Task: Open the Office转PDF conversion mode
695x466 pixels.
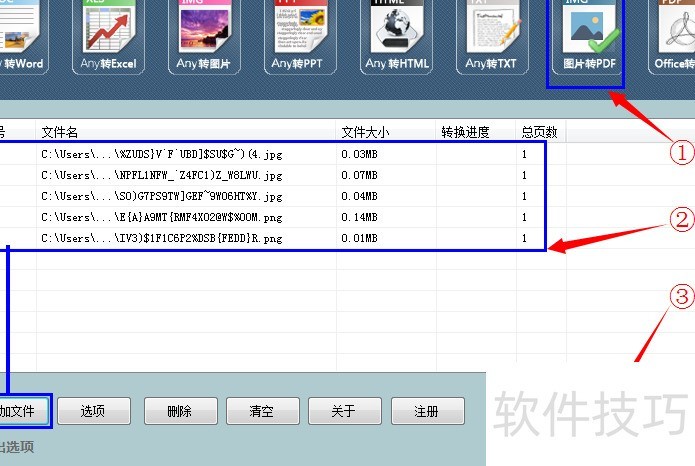Action: [674, 37]
